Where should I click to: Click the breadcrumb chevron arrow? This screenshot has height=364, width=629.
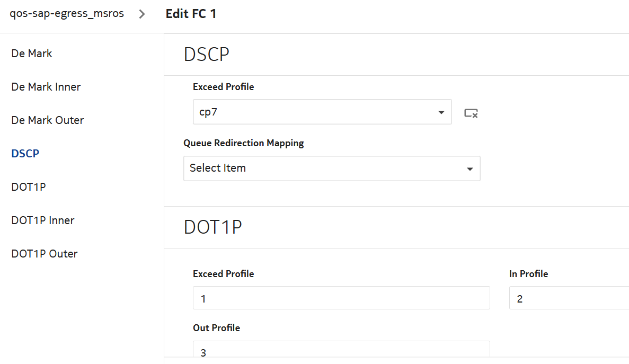141,14
